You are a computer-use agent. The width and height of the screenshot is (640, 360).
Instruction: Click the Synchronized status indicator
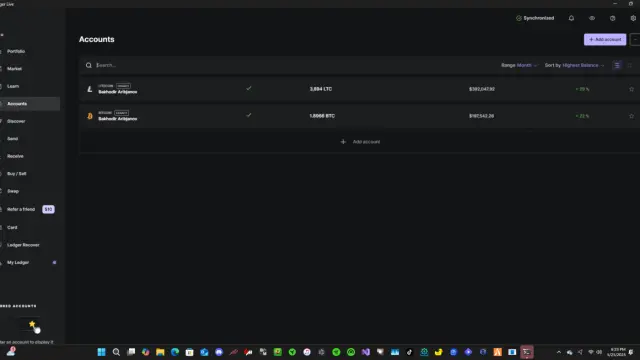(535, 18)
